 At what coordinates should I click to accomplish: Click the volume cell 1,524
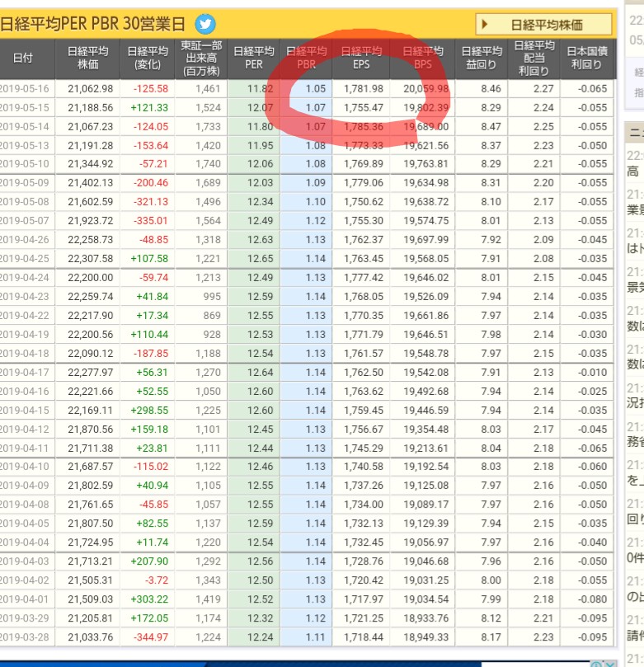[208, 108]
